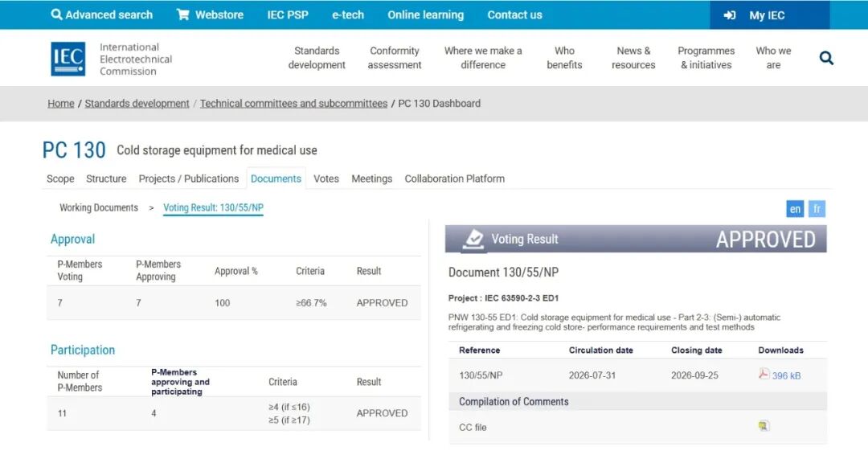Screen dimensions: 868x455
Task: Open Where we make a difference menu
Action: pos(483,58)
